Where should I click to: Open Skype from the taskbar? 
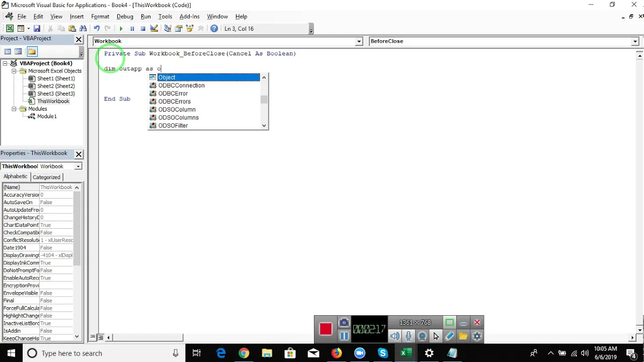383,353
